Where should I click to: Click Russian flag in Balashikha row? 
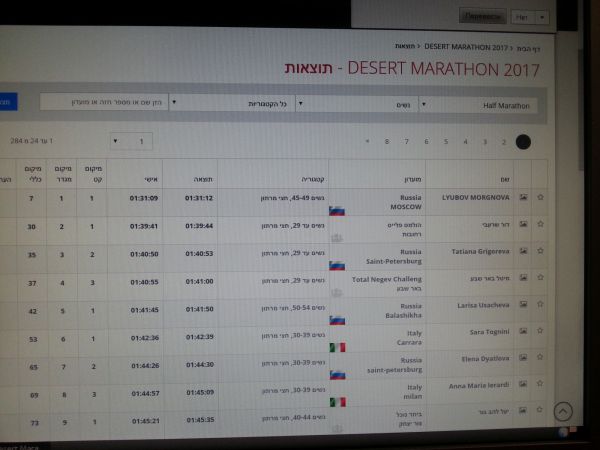click(x=338, y=320)
